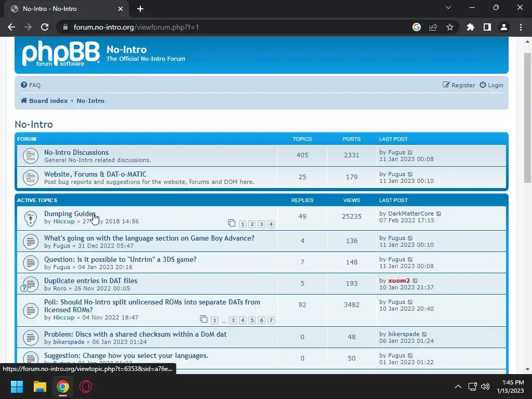Viewport: 532px width, 399px height.
Task: Go to page 2 of Dumping Guides
Action: tap(252, 224)
